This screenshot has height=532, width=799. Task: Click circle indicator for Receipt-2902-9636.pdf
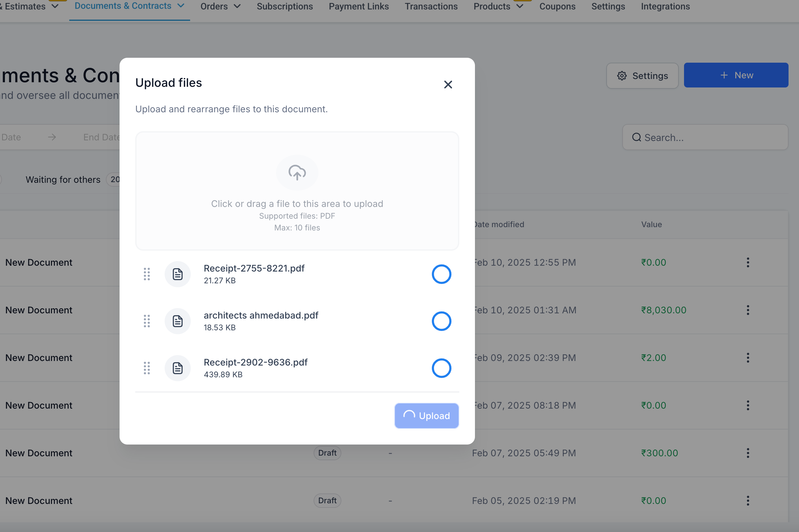pyautogui.click(x=441, y=368)
